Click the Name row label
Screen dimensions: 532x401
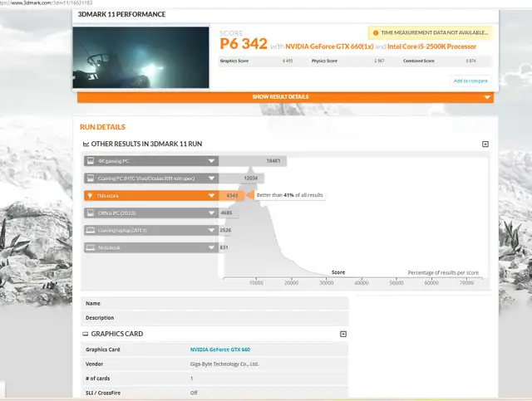pos(92,303)
